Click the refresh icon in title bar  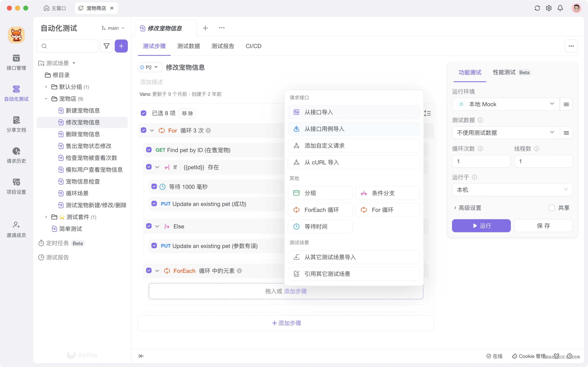tap(537, 8)
